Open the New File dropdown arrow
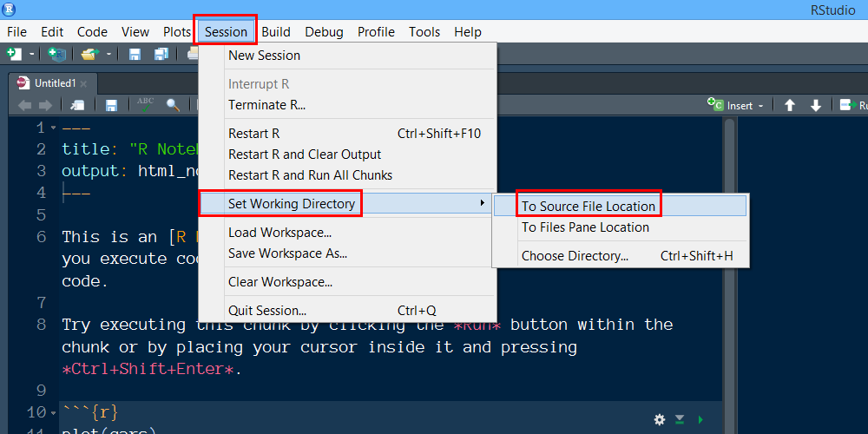Screen dimensions: 868x434 pos(31,54)
